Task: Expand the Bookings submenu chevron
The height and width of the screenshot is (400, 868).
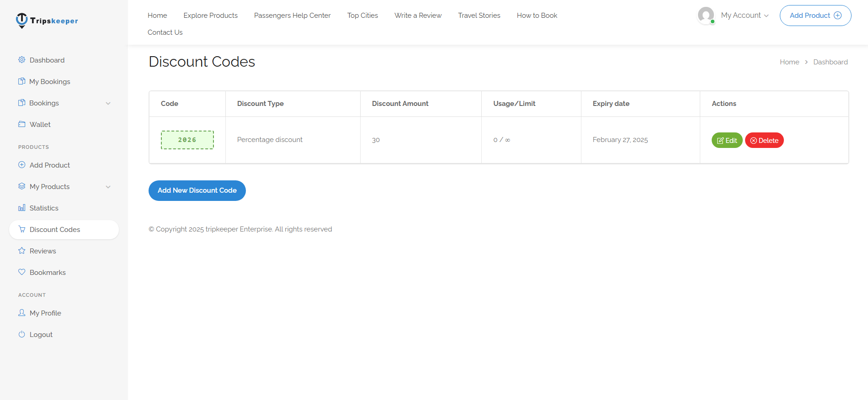Action: click(x=108, y=103)
